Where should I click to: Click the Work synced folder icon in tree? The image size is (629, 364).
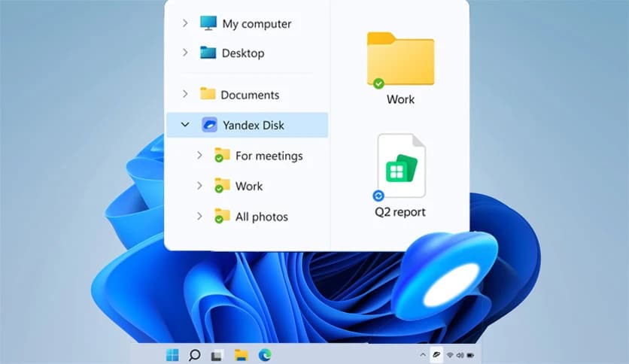(222, 185)
